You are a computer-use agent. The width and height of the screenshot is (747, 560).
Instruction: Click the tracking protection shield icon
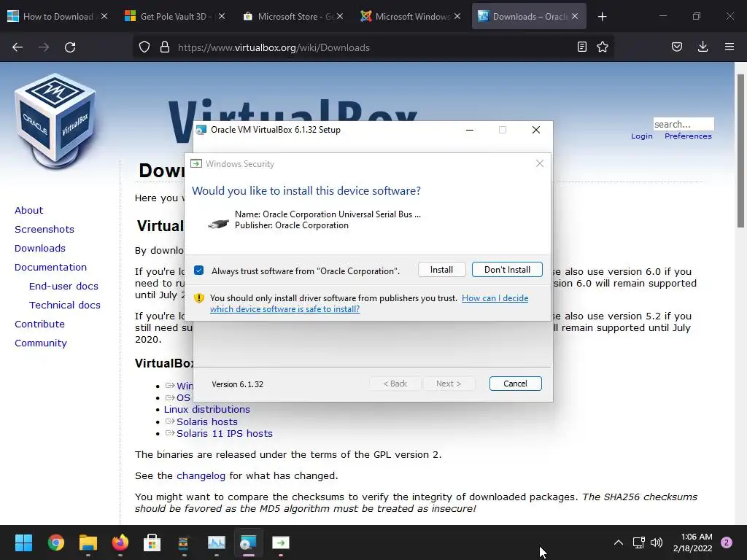(x=144, y=47)
